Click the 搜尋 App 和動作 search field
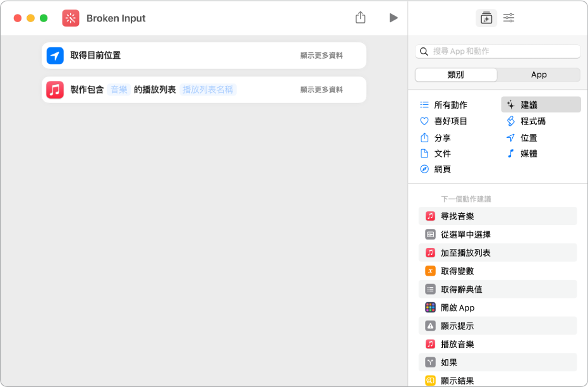Screen dimensions: 588x387 [498, 51]
